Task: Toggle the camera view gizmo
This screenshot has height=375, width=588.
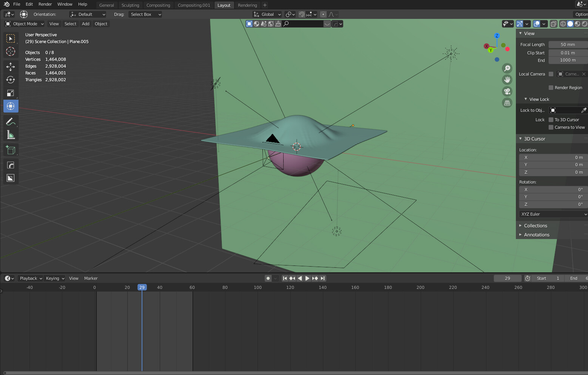Action: click(507, 91)
